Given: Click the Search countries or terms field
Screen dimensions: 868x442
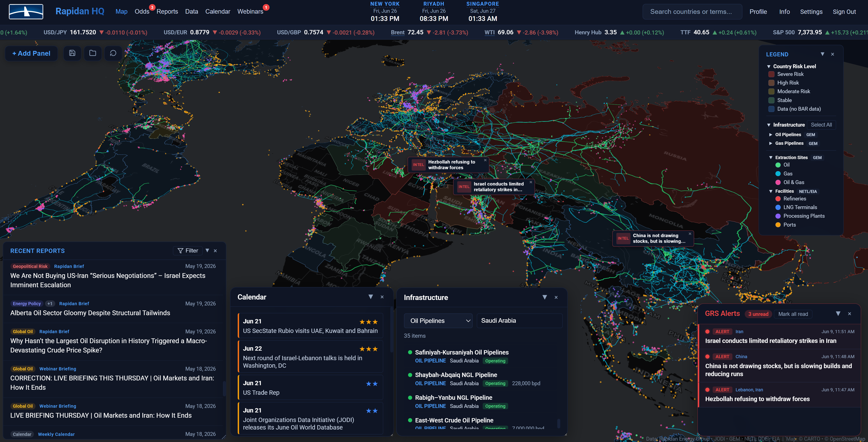Looking at the screenshot, I should tap(692, 12).
